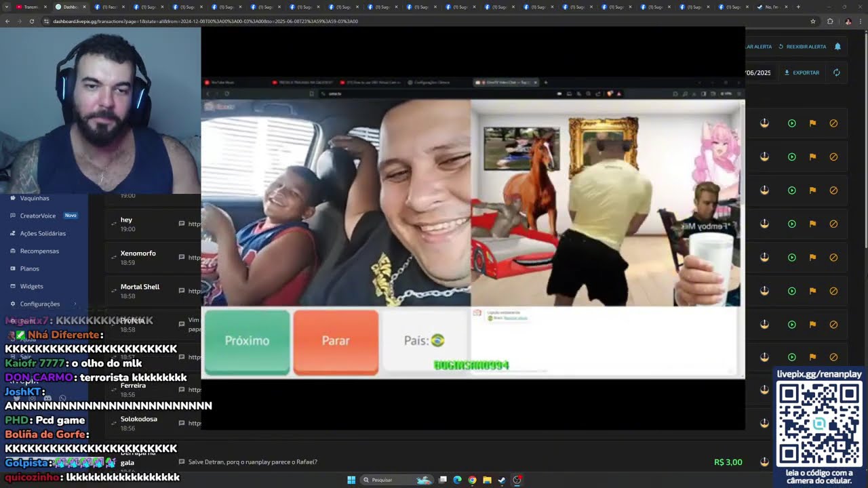
Task: Open the browser extensions menu
Action: [829, 21]
